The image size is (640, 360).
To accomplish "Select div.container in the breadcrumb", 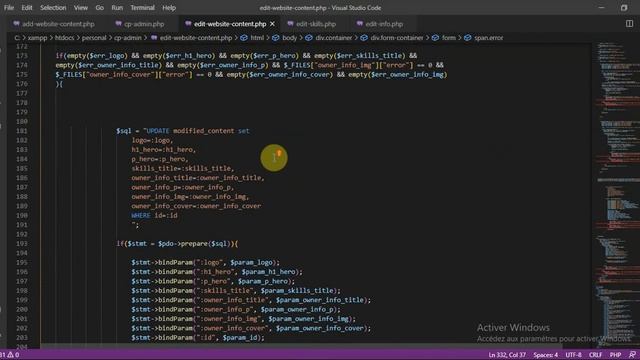I will (333, 38).
